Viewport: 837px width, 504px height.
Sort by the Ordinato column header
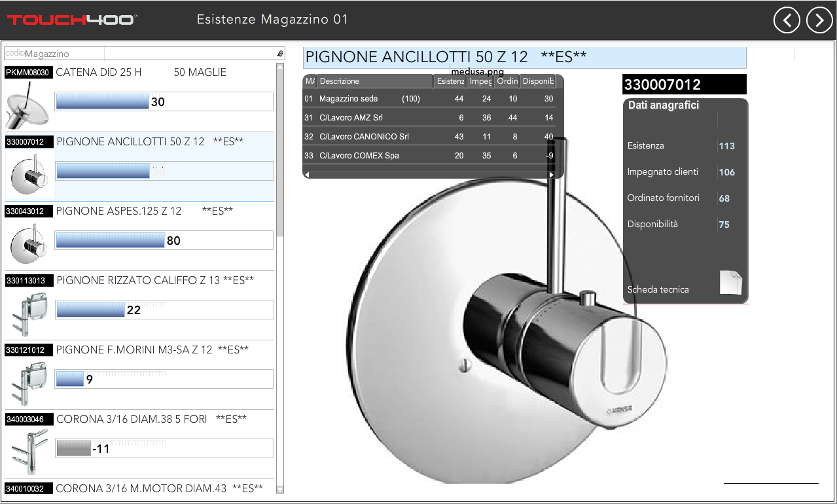pyautogui.click(x=507, y=81)
